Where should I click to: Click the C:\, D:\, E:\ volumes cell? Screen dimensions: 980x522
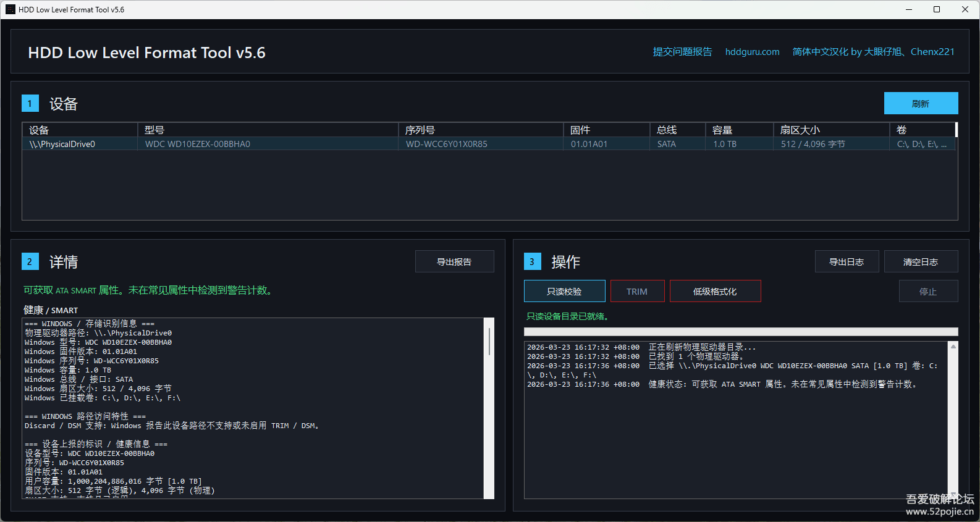tap(921, 144)
